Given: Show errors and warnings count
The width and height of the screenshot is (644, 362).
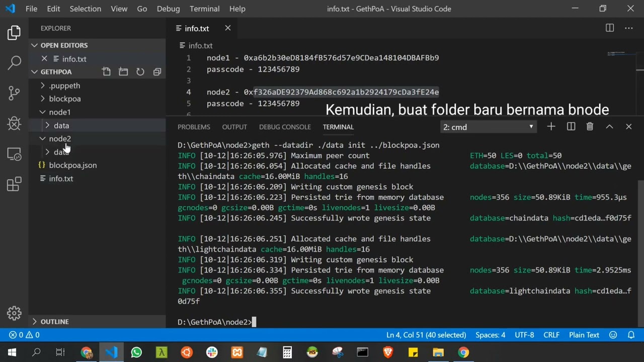Looking at the screenshot, I should point(24,335).
